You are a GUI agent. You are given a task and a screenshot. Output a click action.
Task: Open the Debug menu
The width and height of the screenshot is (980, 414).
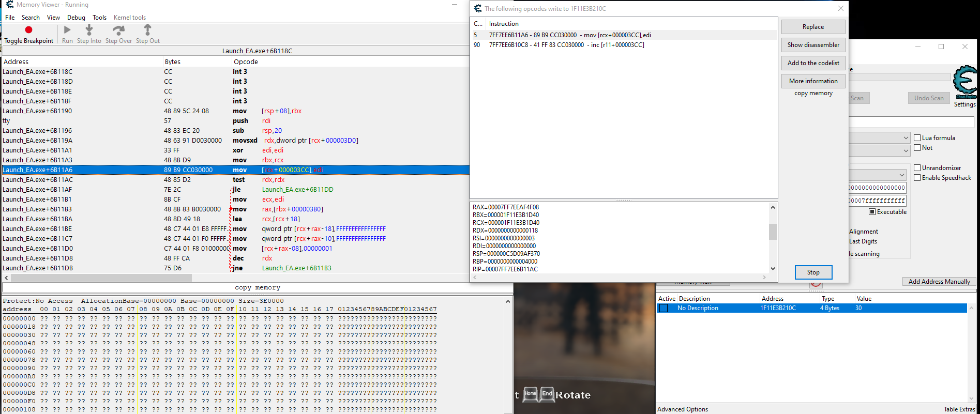tap(76, 18)
